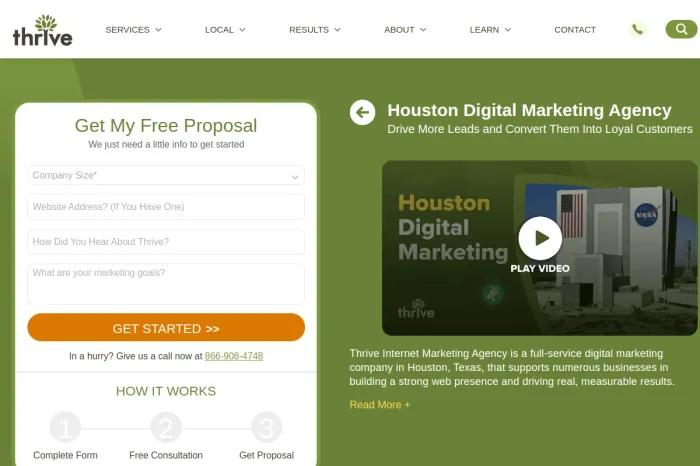700x466 pixels.
Task: Click the How It Works heading
Action: point(166,391)
